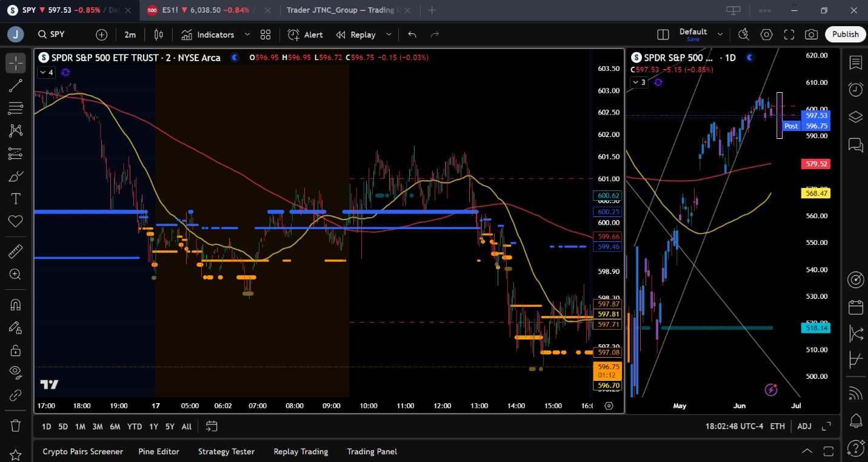Open the help center question icon

[x=856, y=448]
